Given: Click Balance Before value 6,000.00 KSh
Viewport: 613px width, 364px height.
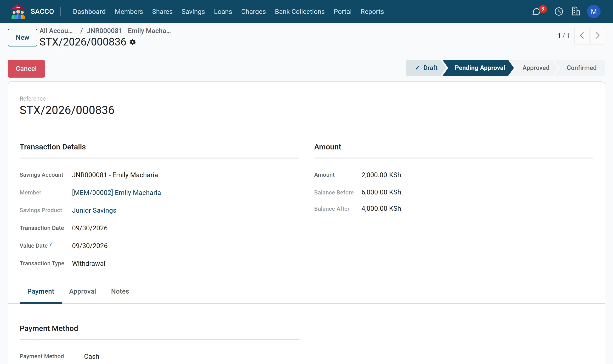Looking at the screenshot, I should point(381,192).
